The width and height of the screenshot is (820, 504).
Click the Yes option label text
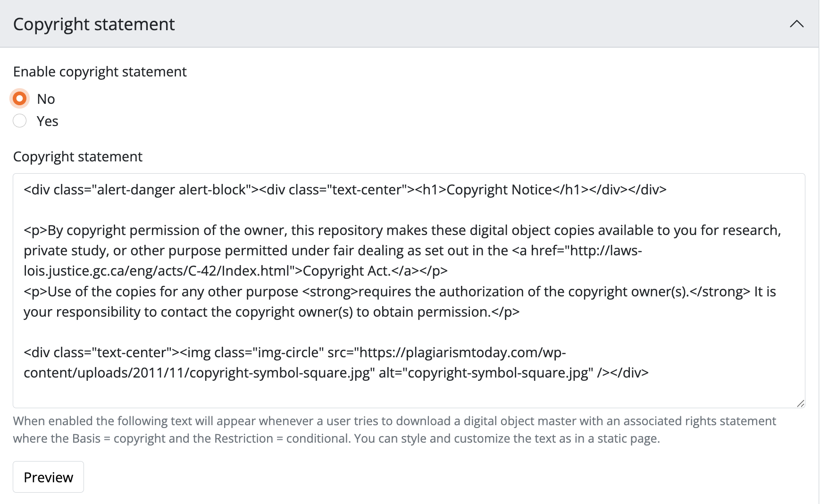pyautogui.click(x=48, y=121)
